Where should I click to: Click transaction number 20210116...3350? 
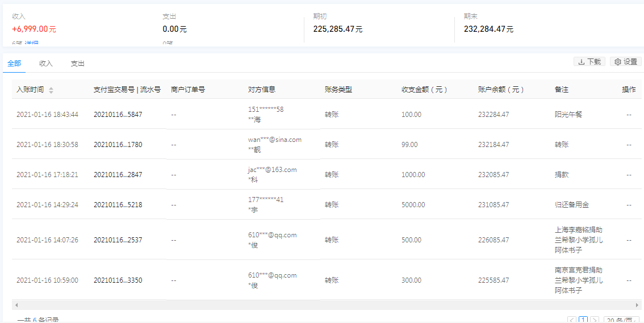(x=118, y=280)
